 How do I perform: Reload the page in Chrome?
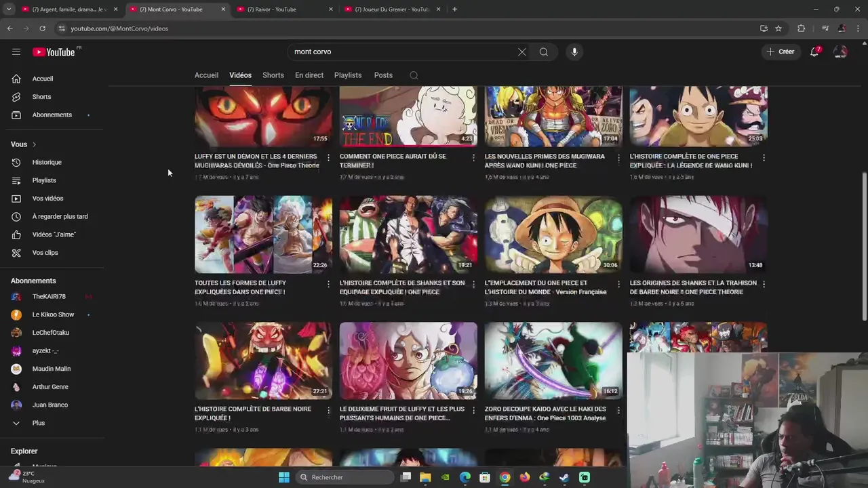click(42, 28)
